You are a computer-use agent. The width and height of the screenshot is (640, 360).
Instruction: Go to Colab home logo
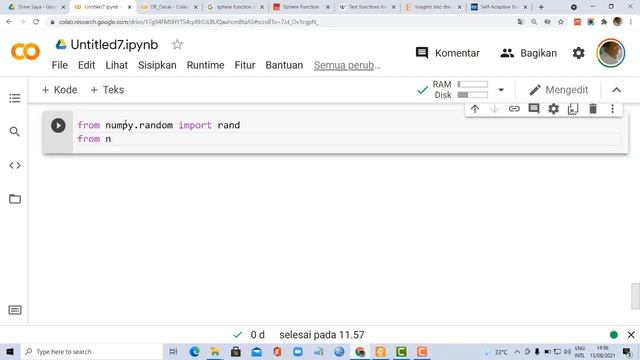tap(25, 52)
